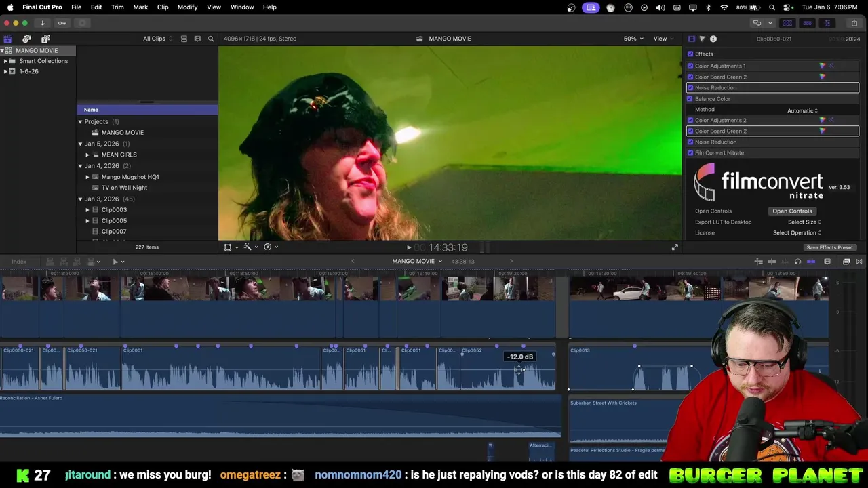Image resolution: width=868 pixels, height=488 pixels.
Task: Toggle the second Color Board Green 2 checkbox
Action: 690,131
